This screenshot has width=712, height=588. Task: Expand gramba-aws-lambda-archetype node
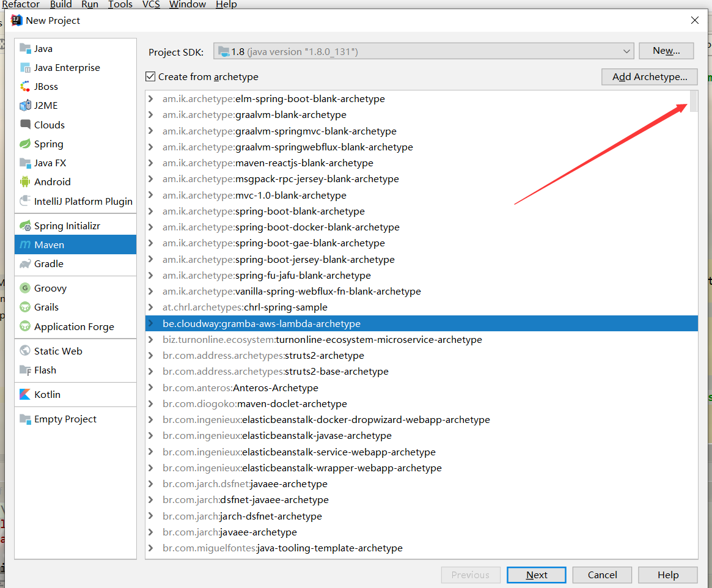tap(150, 323)
